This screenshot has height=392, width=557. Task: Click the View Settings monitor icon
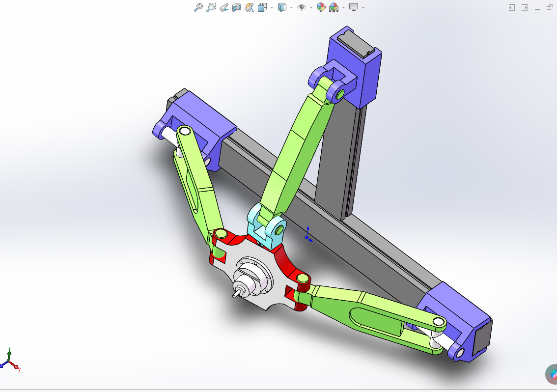coord(354,7)
